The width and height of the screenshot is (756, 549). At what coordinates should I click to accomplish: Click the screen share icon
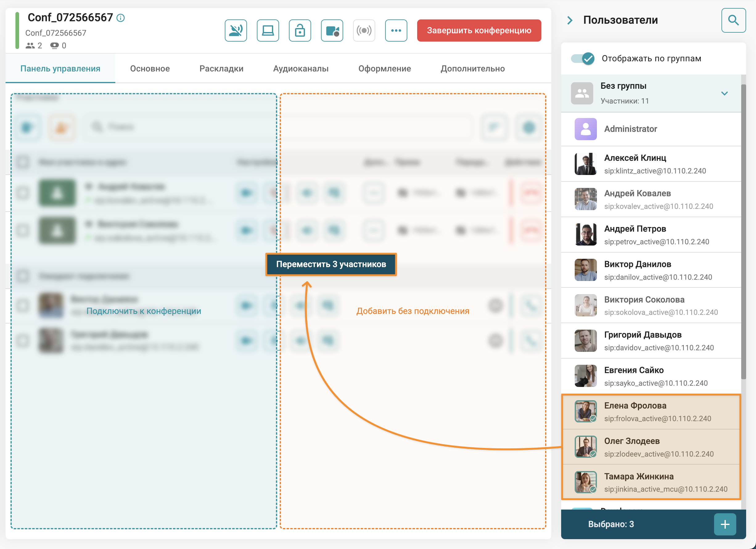pyautogui.click(x=267, y=29)
